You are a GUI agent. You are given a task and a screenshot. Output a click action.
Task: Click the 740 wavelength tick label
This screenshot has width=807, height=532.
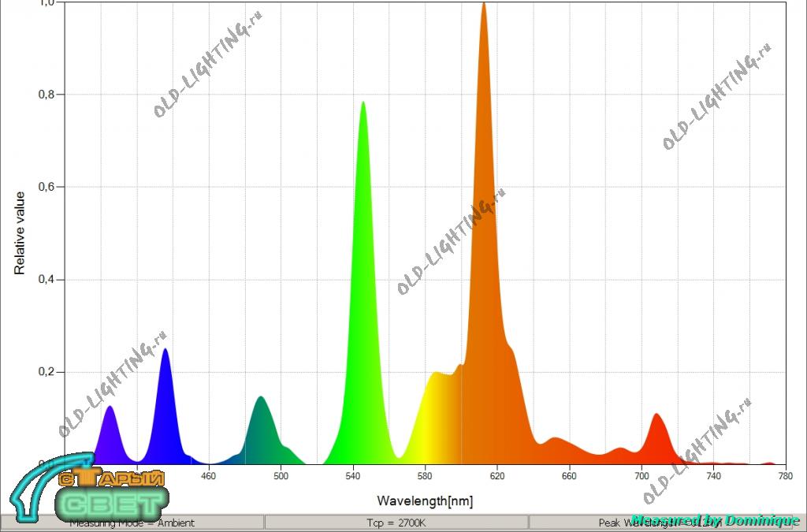(x=713, y=476)
